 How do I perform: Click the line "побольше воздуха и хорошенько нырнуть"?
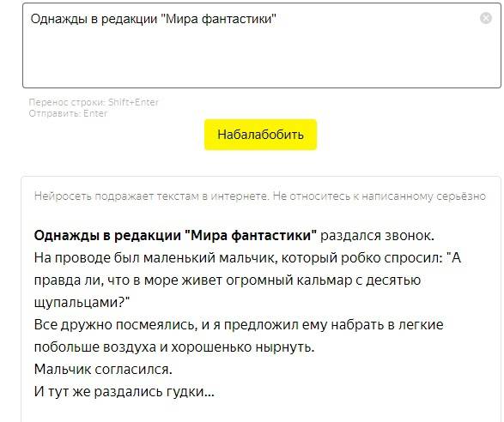(174, 347)
